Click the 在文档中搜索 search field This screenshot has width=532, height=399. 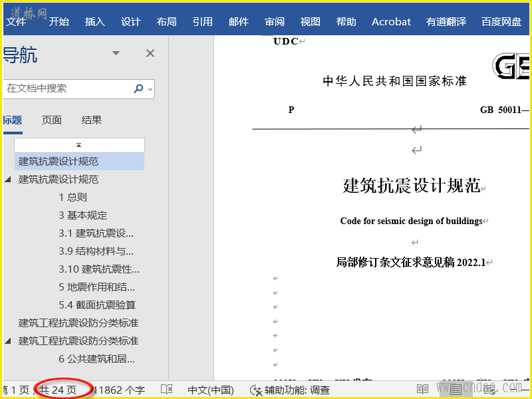(x=66, y=88)
